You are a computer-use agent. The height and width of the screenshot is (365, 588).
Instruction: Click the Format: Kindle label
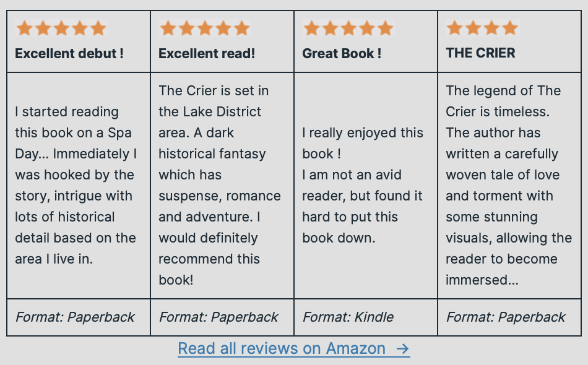point(348,317)
